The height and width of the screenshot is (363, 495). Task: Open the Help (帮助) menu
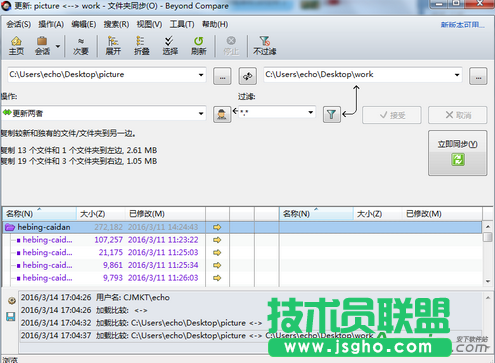[x=215, y=24]
